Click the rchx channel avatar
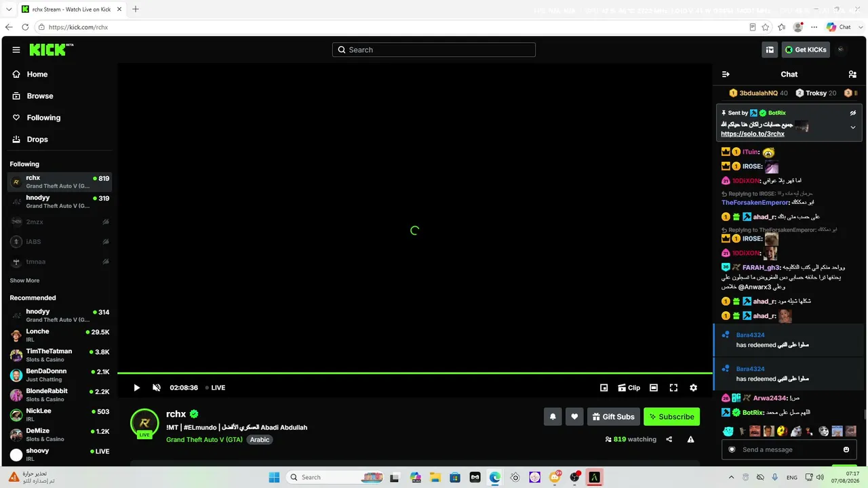 144,423
